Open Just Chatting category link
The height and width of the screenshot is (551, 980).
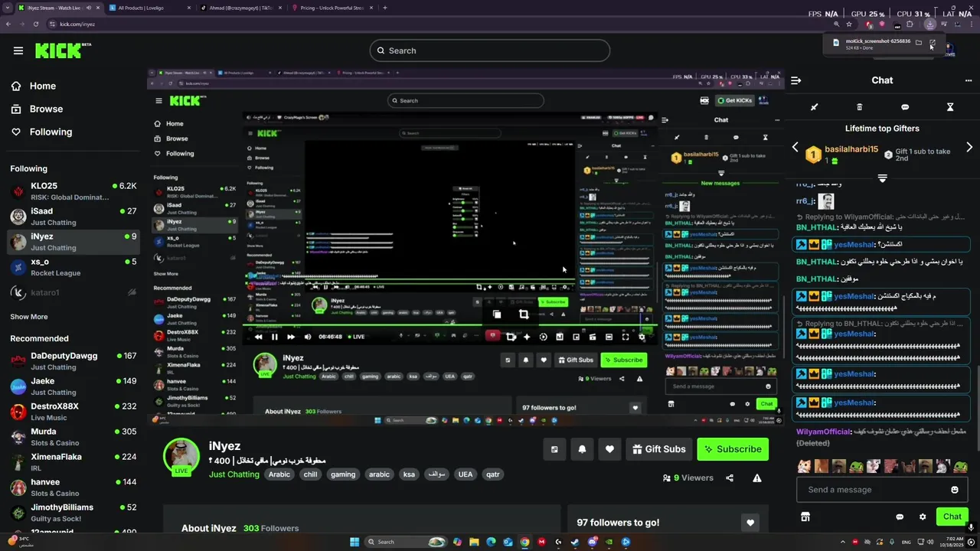tap(234, 474)
